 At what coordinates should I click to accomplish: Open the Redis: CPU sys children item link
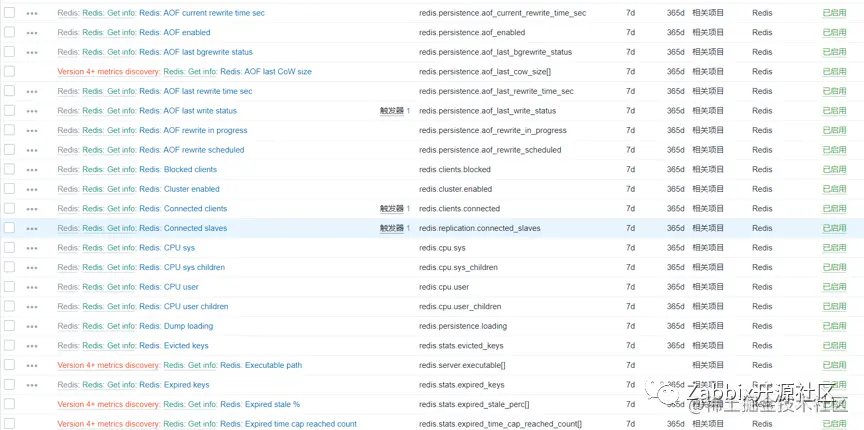click(x=182, y=267)
